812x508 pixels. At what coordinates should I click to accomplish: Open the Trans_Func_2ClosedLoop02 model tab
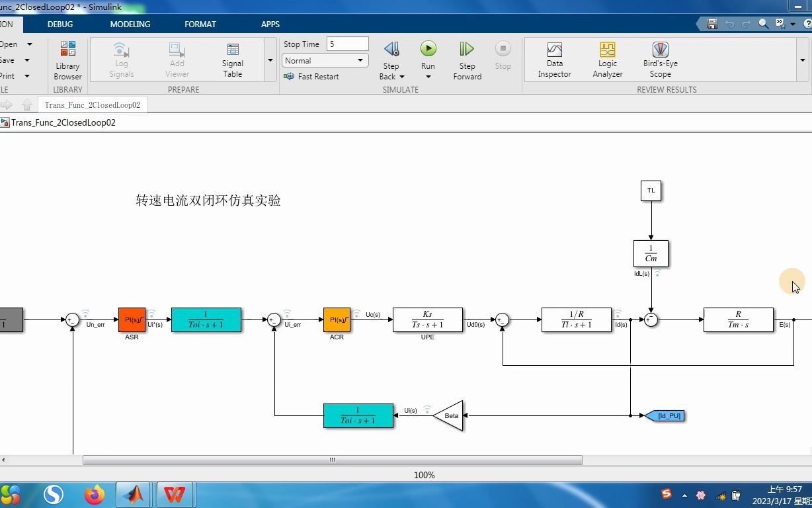[x=93, y=105]
